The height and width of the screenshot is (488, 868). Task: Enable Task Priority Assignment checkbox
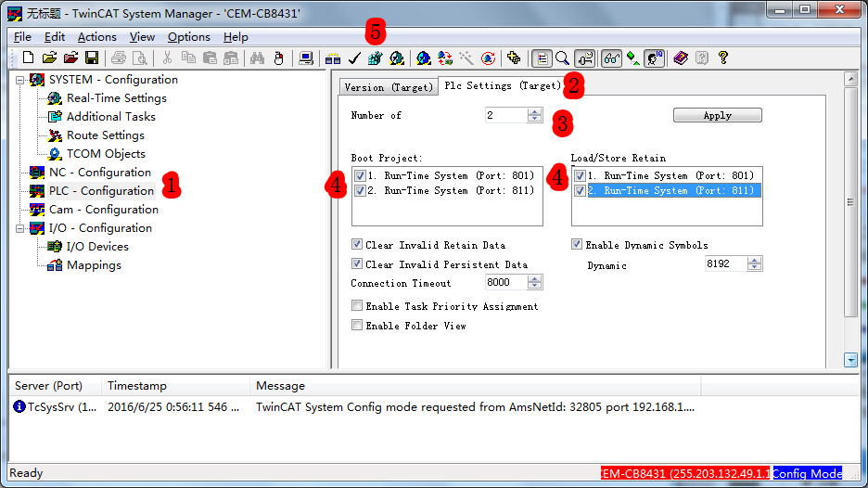coord(357,305)
